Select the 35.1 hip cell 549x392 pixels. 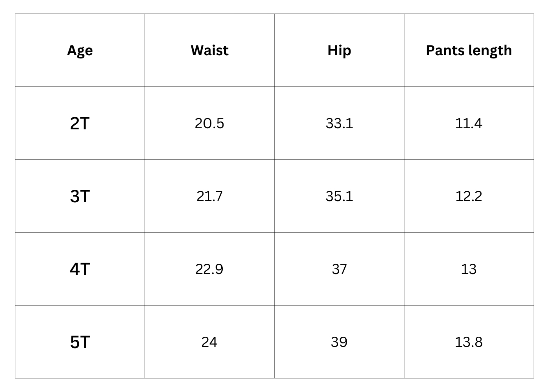(x=339, y=196)
